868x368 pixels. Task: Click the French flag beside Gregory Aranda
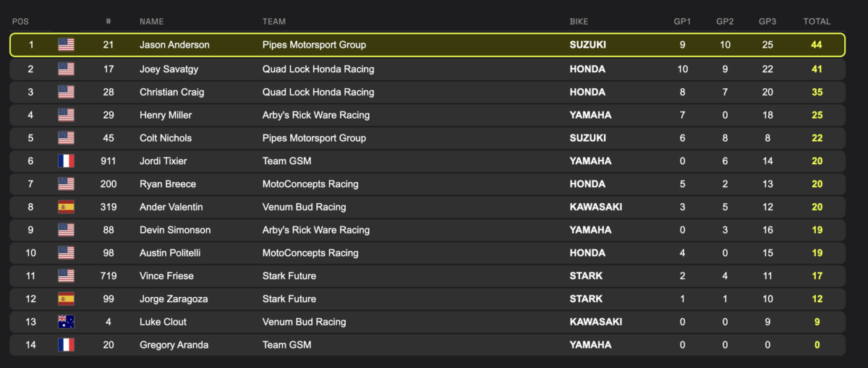point(66,346)
